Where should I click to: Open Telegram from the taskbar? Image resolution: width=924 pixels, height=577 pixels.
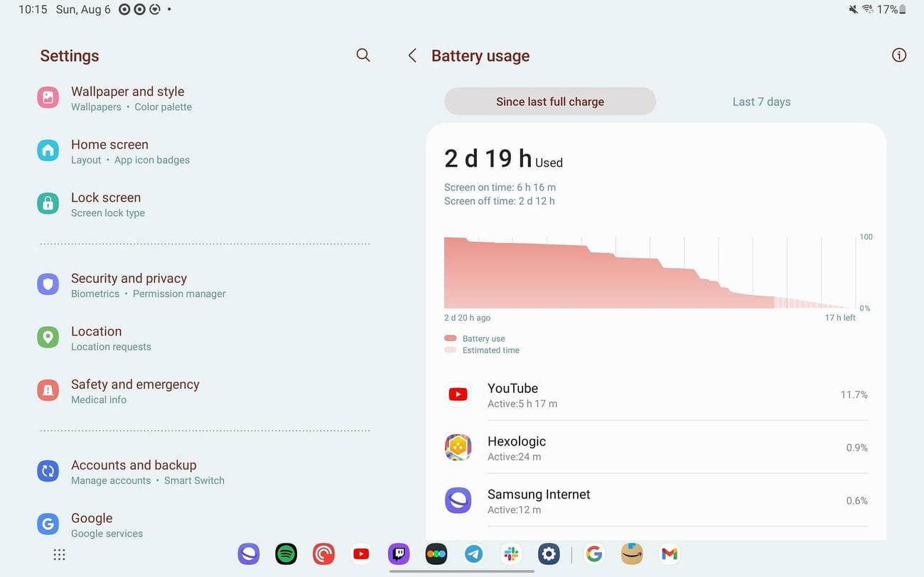tap(473, 554)
